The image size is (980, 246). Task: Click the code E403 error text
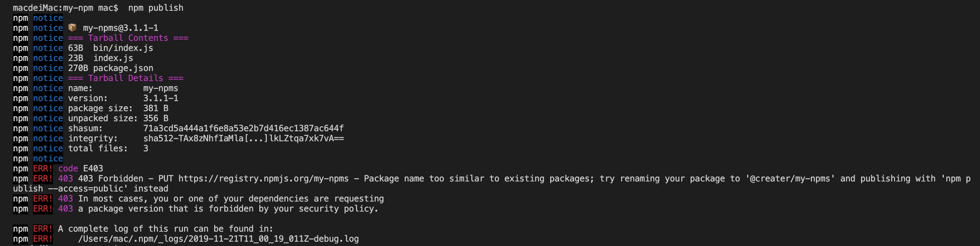pyautogui.click(x=81, y=168)
